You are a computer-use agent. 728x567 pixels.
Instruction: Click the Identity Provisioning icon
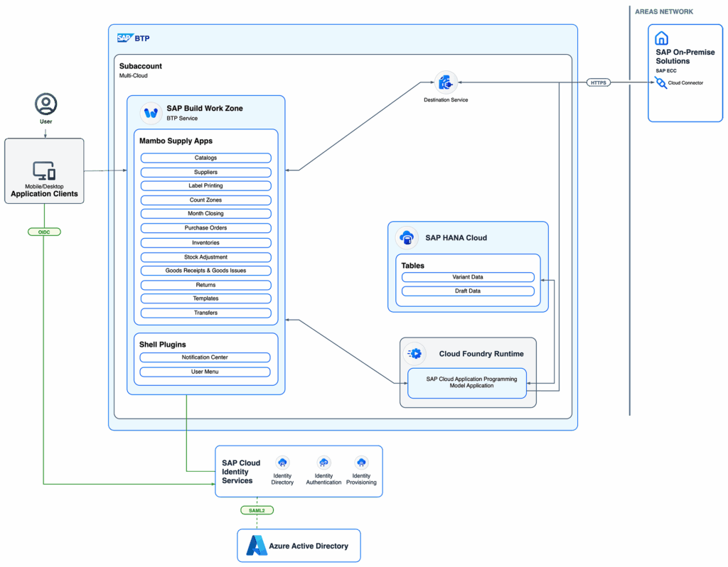(361, 463)
